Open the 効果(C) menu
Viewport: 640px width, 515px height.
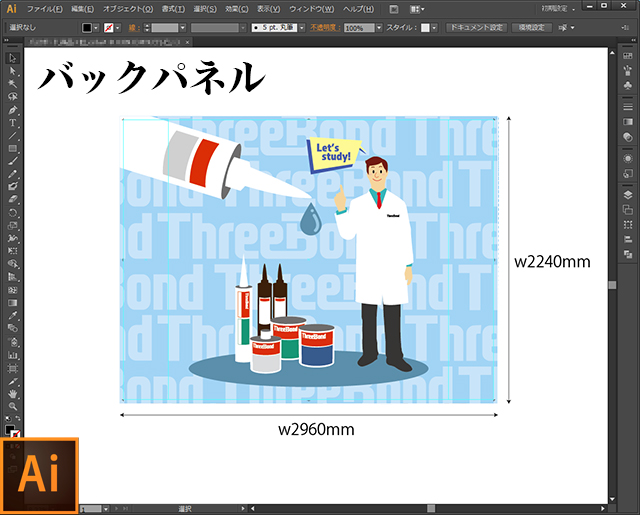click(237, 9)
